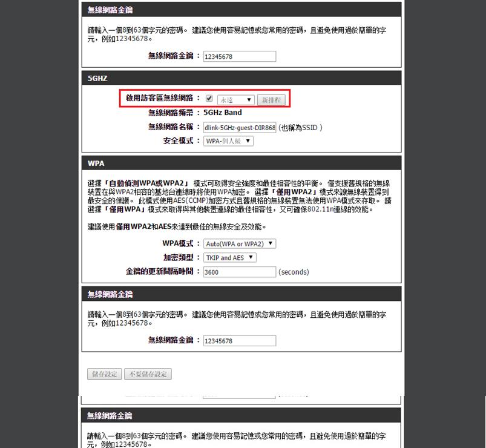Click the 新排程 new schedule button

coord(271,100)
